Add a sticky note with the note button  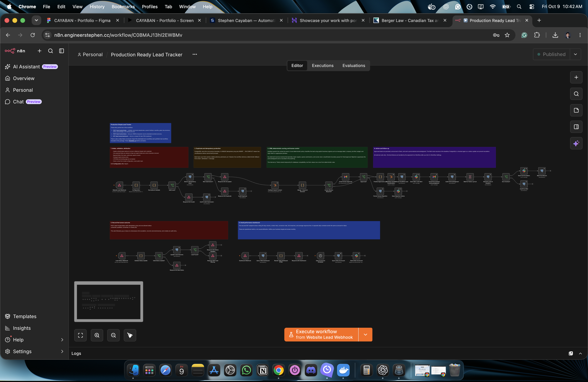coord(576,110)
